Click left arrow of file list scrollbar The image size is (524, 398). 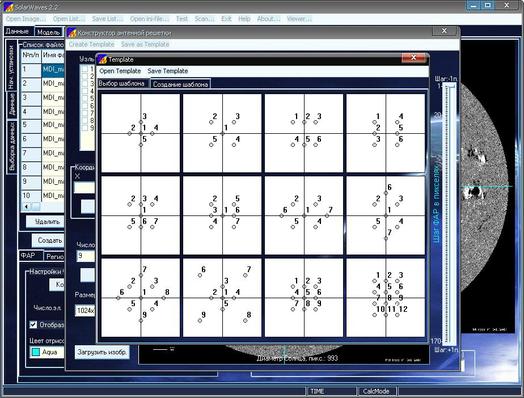[26, 207]
